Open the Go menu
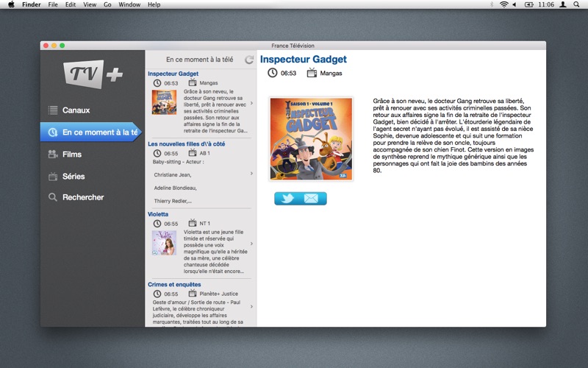 107,4
